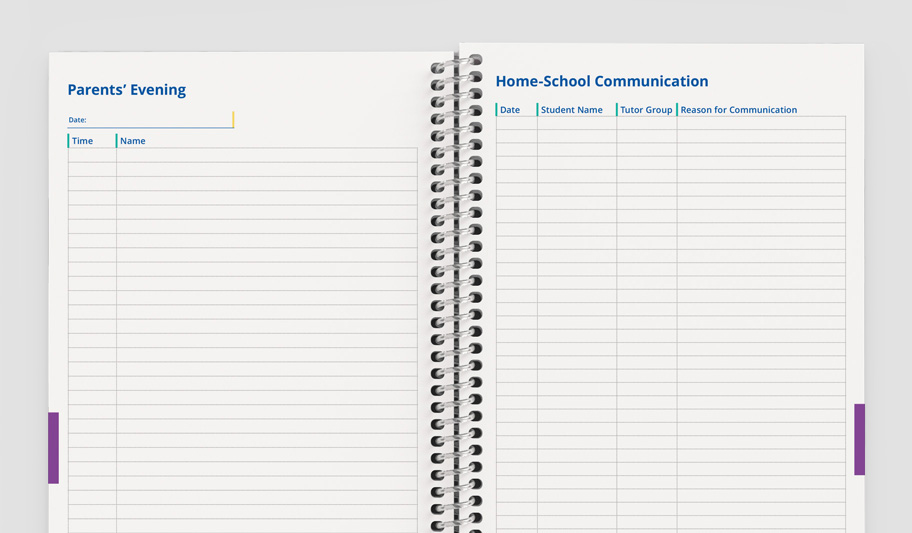Click the purple tab on left page edge
The image size is (912, 533).
54,447
